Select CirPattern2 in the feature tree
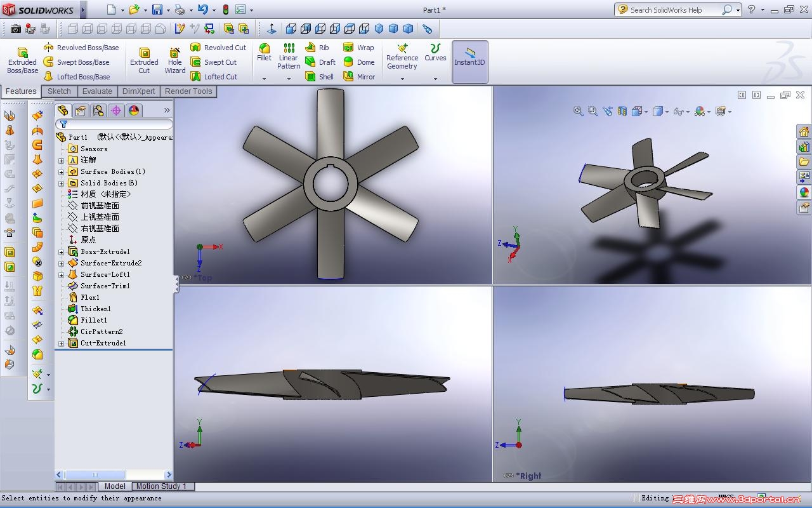Image resolution: width=812 pixels, height=508 pixels. click(x=95, y=331)
